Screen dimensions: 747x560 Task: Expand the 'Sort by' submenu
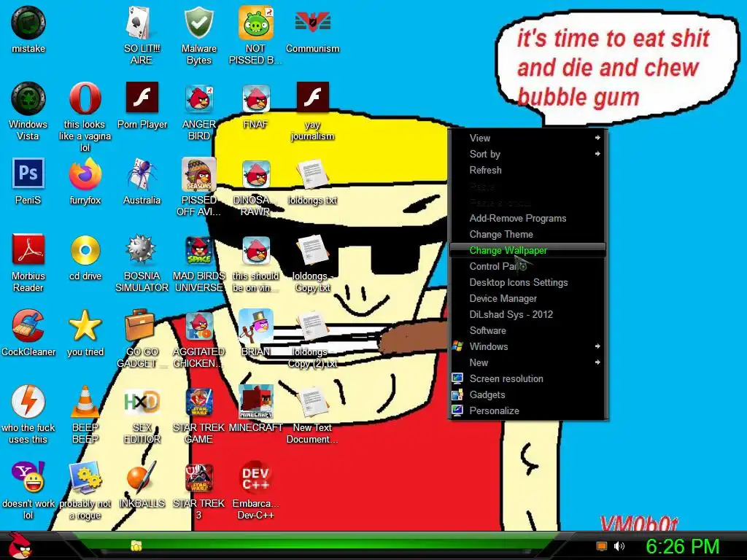click(x=527, y=154)
